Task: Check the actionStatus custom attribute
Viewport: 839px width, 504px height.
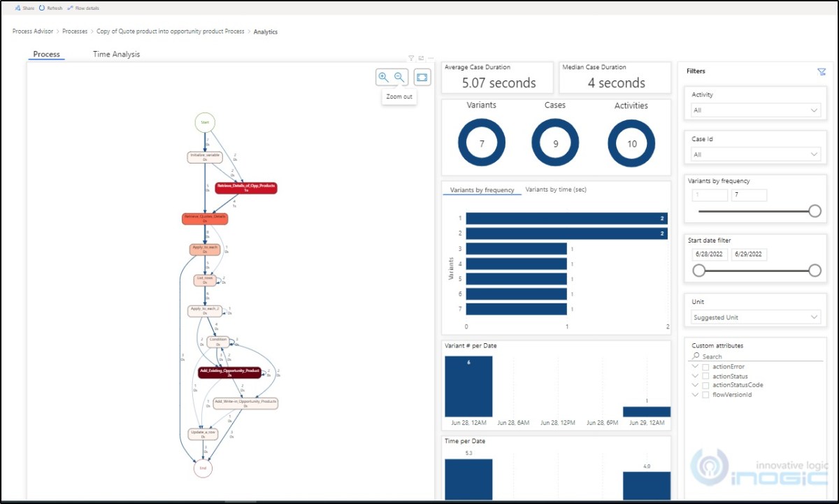Action: [x=705, y=376]
